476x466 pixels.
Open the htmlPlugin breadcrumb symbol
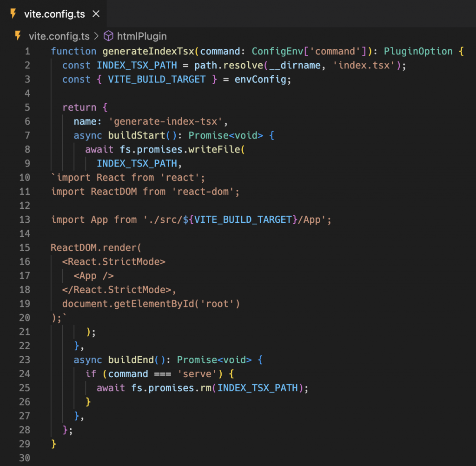click(142, 36)
